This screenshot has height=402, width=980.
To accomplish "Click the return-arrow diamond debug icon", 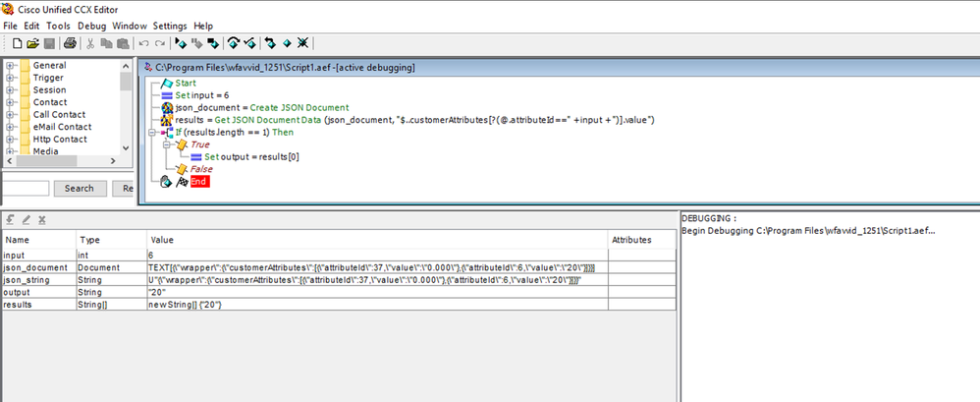I will (271, 43).
